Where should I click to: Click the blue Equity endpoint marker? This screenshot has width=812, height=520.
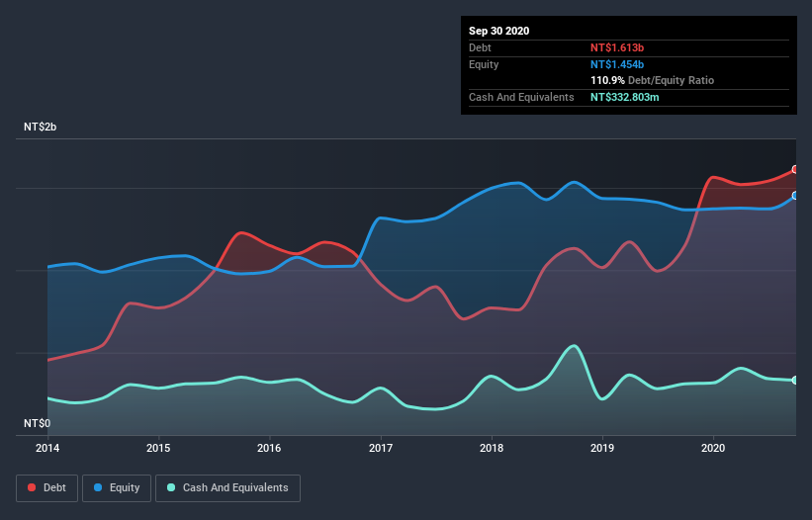(795, 196)
